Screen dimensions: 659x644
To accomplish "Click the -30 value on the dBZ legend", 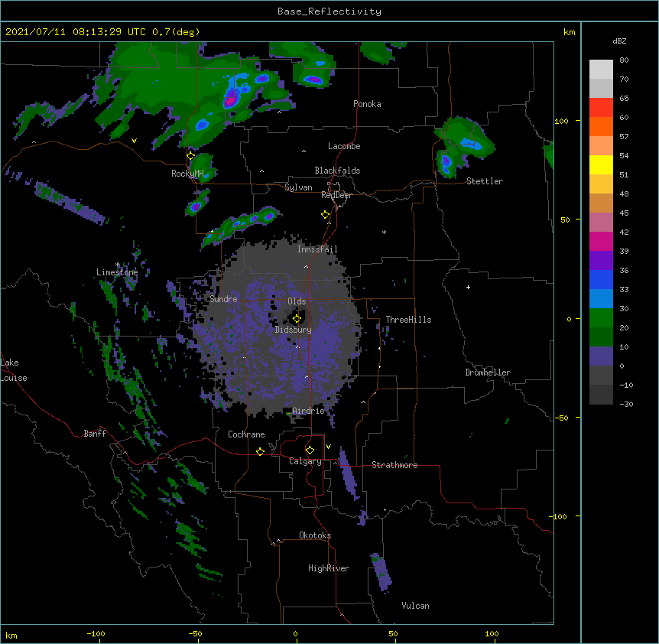I will coord(627,404).
